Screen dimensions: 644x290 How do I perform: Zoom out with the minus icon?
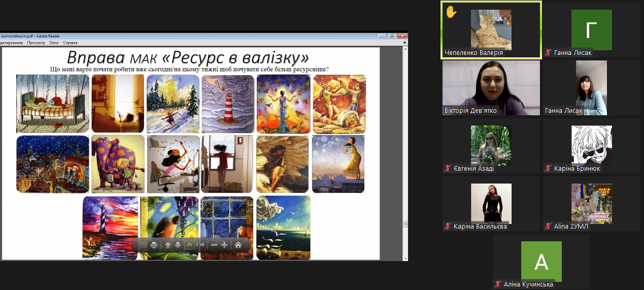point(214,245)
